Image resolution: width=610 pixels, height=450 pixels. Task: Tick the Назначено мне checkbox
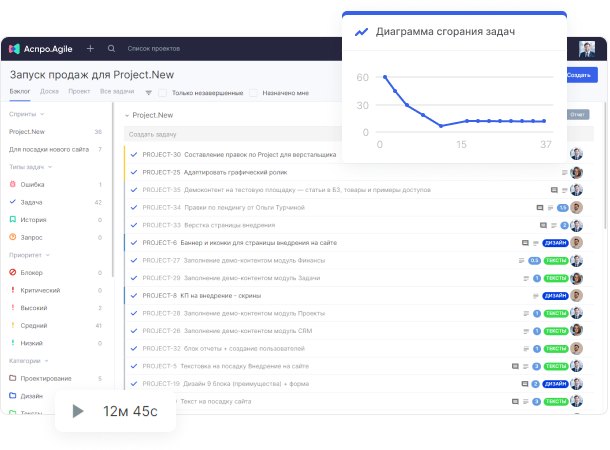click(254, 93)
